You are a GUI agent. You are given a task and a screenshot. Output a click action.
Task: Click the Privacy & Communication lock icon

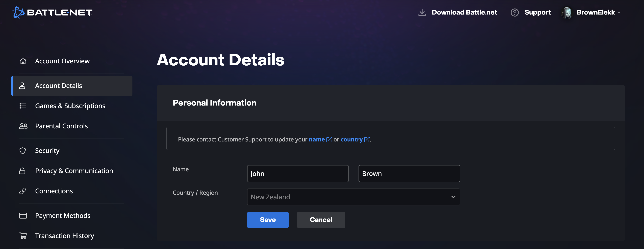click(x=22, y=171)
